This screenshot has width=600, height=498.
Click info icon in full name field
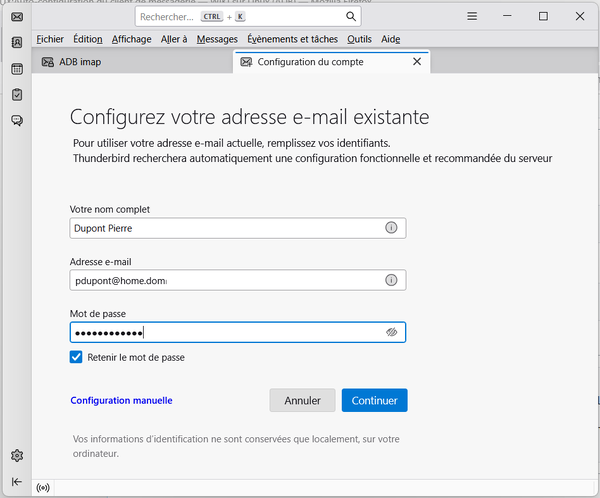(x=391, y=228)
